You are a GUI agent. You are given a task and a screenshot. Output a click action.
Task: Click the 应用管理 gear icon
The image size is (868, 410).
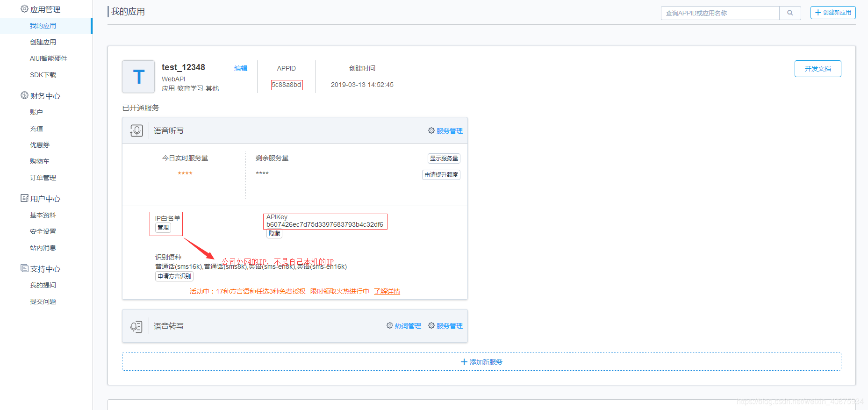pos(24,9)
